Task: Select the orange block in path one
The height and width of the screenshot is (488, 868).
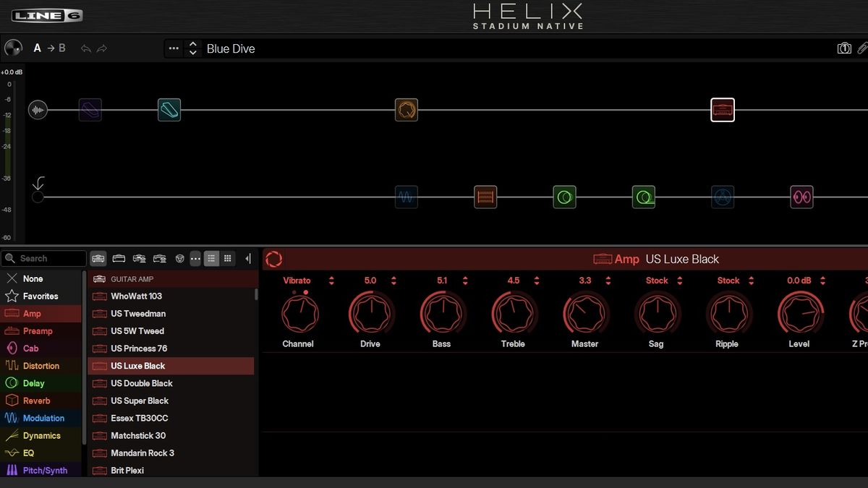Action: click(407, 110)
